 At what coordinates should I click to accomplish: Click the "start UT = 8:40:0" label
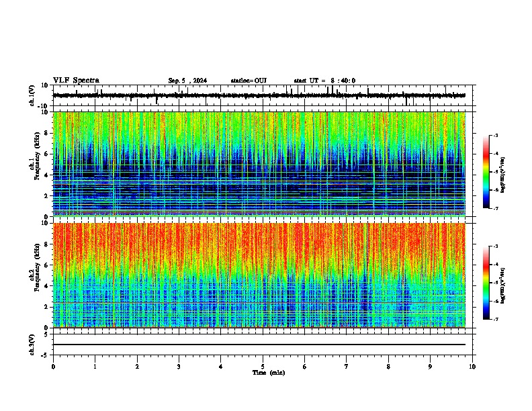tap(324, 81)
